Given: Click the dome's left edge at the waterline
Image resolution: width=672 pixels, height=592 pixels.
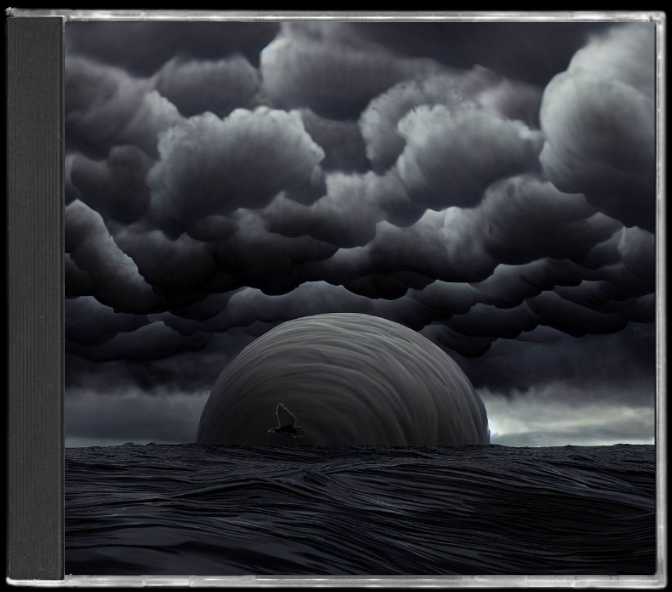Looking at the screenshot, I should click(200, 440).
